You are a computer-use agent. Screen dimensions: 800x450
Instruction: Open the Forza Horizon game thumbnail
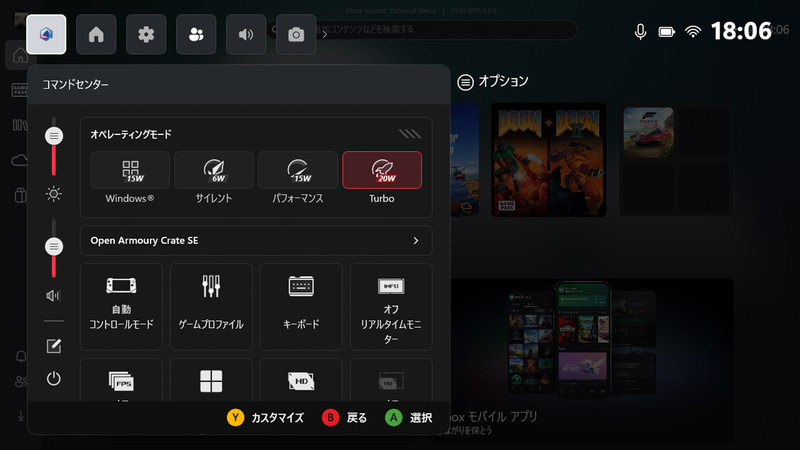pyautogui.click(x=648, y=132)
